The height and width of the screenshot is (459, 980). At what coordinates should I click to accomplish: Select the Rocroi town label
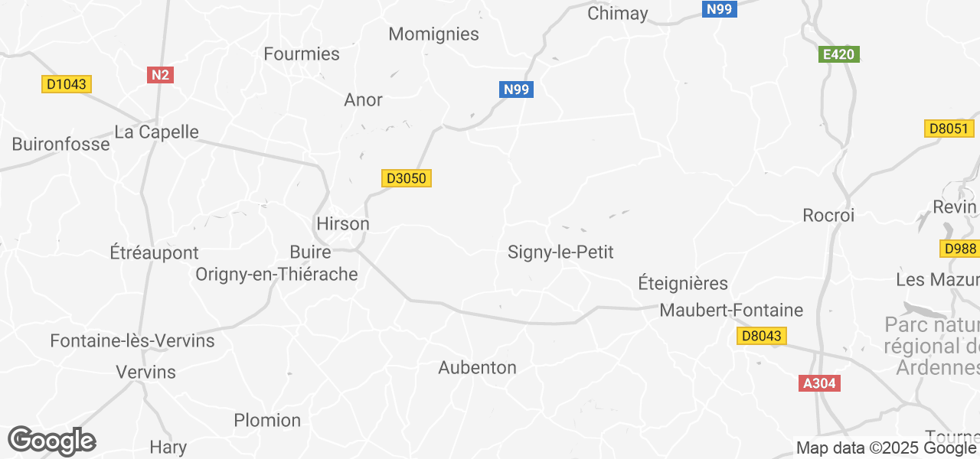828,216
